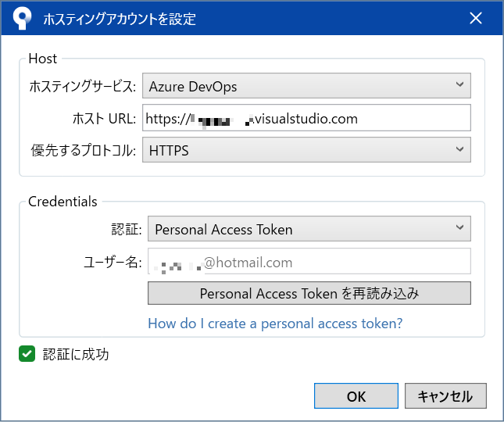Close the hosting account dialog
The width and height of the screenshot is (504, 422).
click(475, 18)
